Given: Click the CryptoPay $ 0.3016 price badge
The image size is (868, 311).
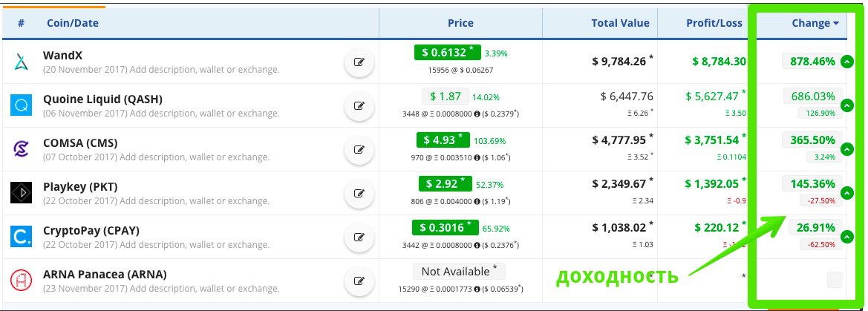Looking at the screenshot, I should (446, 227).
